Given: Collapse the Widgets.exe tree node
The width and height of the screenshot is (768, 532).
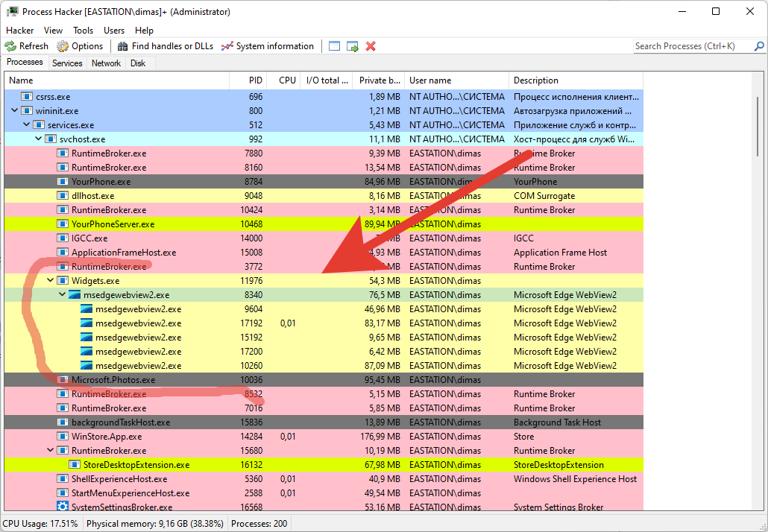Looking at the screenshot, I should (x=50, y=280).
